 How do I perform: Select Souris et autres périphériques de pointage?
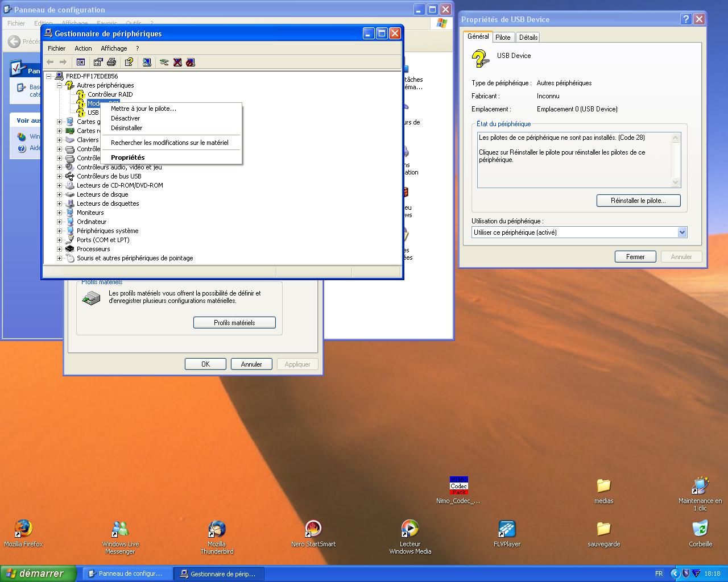(x=135, y=258)
